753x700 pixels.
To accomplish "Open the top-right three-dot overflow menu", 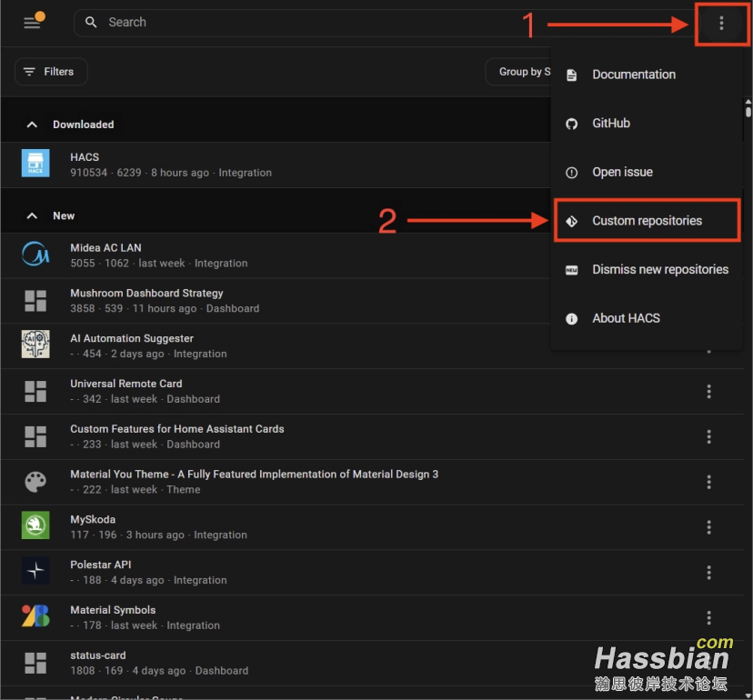I will [721, 23].
